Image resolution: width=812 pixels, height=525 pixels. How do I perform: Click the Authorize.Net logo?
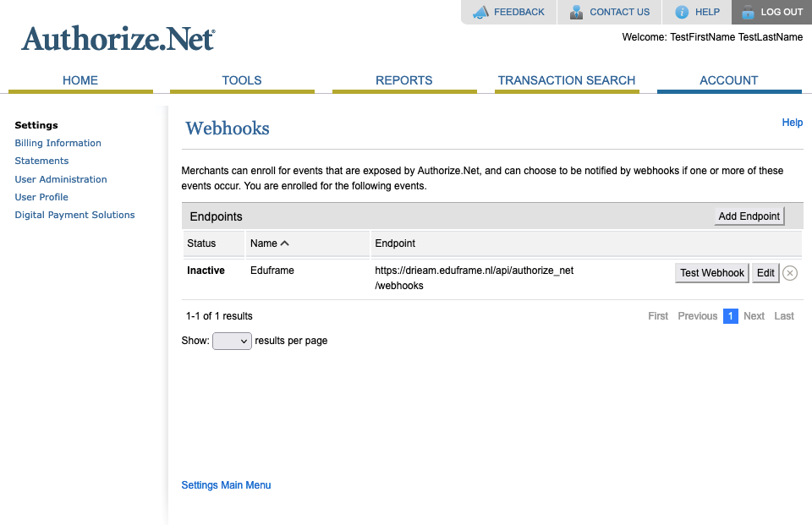tap(118, 38)
